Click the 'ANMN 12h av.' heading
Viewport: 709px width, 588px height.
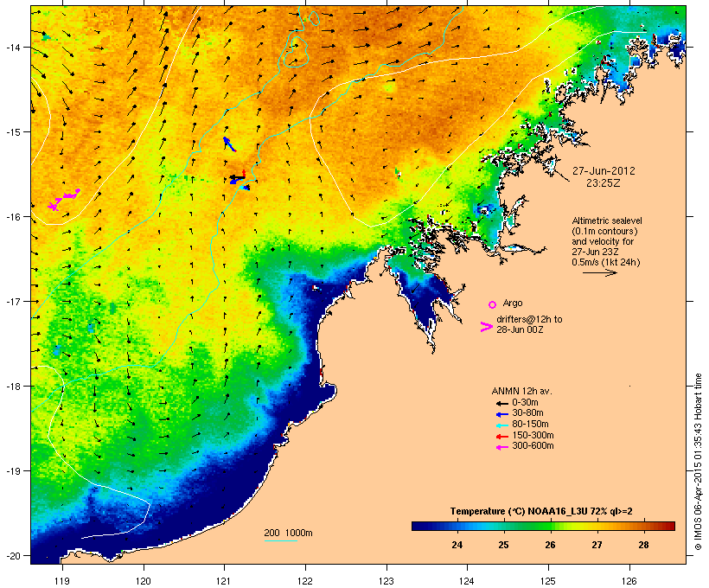521,391
